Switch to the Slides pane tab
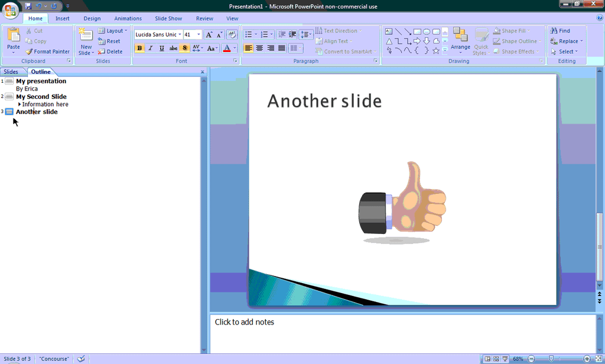This screenshot has height=364, width=605. point(11,71)
